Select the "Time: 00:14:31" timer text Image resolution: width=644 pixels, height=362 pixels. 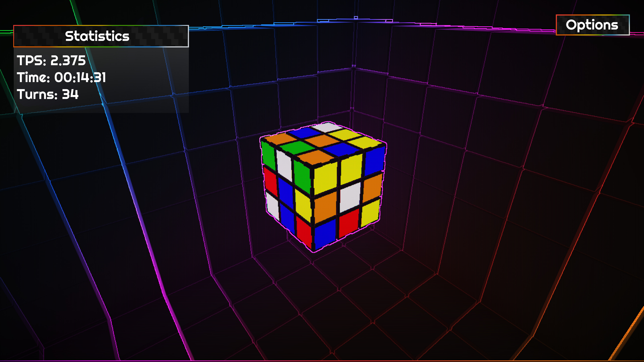[x=62, y=77]
